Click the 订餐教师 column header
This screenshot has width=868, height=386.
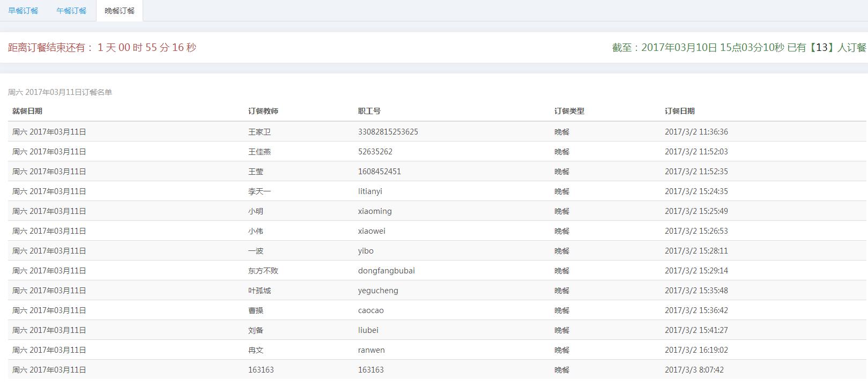coord(263,111)
